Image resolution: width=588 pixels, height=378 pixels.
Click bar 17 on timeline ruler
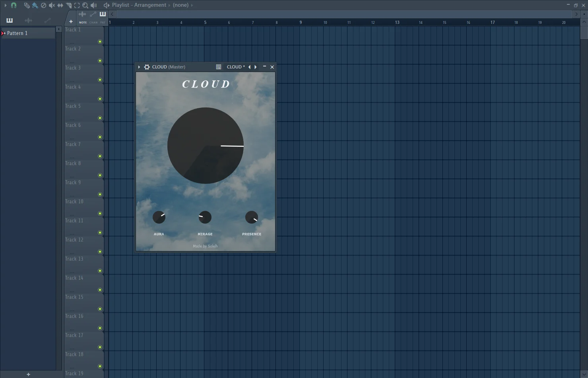coord(493,22)
